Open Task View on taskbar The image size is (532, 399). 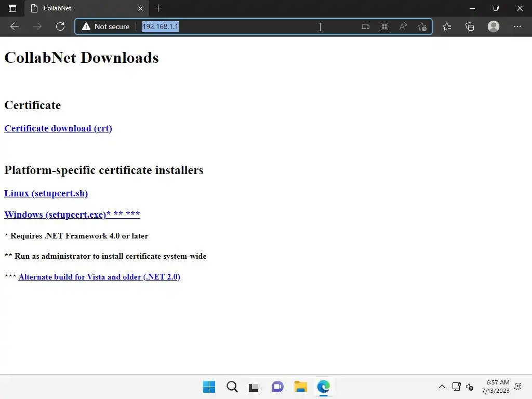pos(255,387)
